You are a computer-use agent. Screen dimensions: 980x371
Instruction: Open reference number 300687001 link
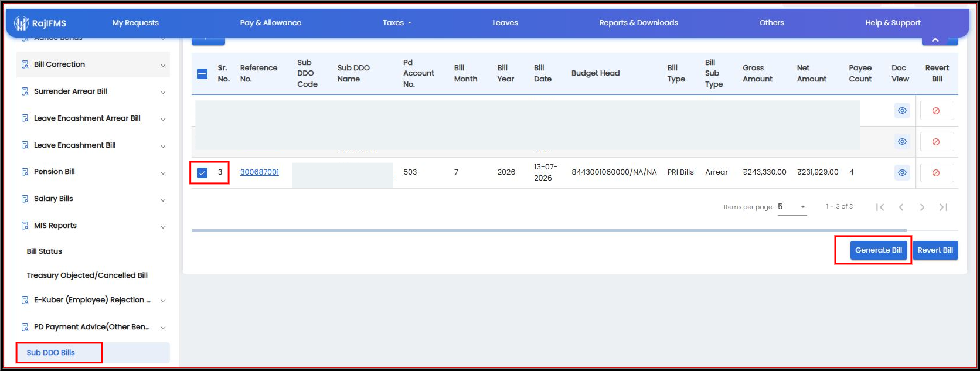(260, 172)
